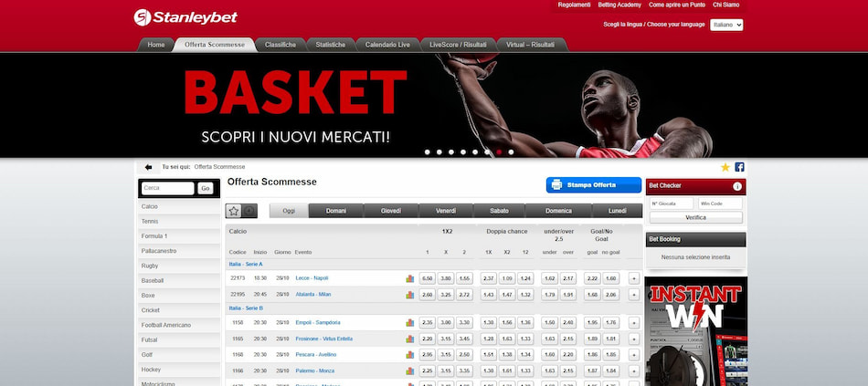Select the Domenica day tab
This screenshot has width=868, height=386.
[x=558, y=211]
